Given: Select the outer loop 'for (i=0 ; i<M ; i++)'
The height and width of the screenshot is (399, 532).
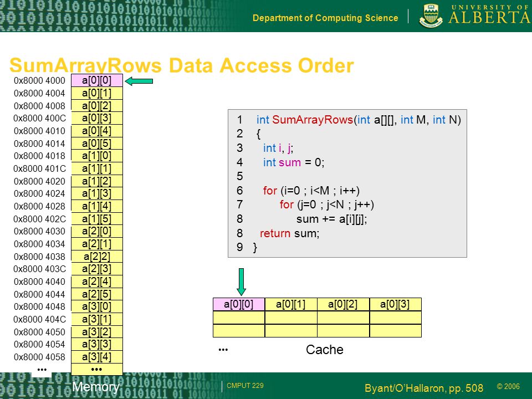Looking at the screenshot, I should click(311, 191).
